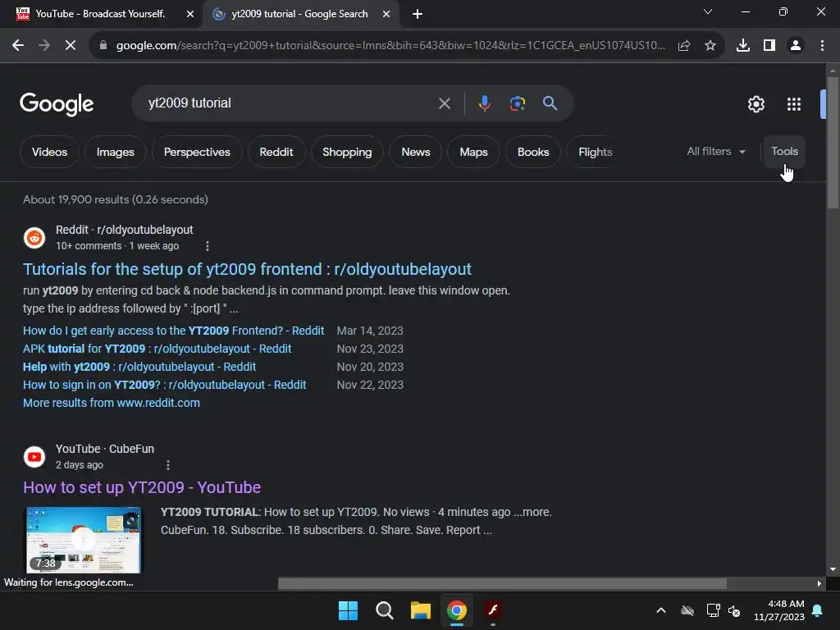This screenshot has height=630, width=840.
Task: Go to Google homepage via logo
Action: point(57,104)
